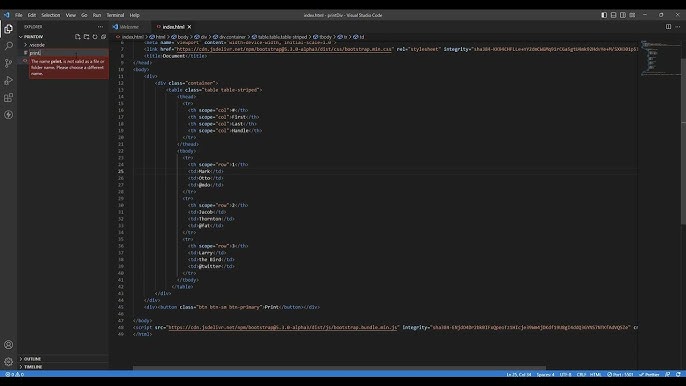This screenshot has height=386, width=686.
Task: Open Source Control view
Action: point(8,63)
